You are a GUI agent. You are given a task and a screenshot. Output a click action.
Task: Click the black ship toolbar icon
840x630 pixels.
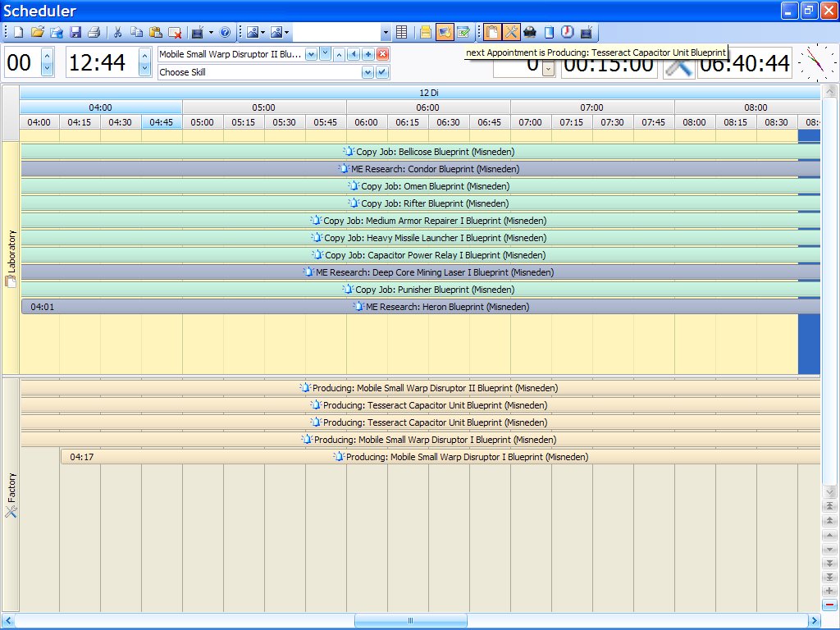[530, 33]
